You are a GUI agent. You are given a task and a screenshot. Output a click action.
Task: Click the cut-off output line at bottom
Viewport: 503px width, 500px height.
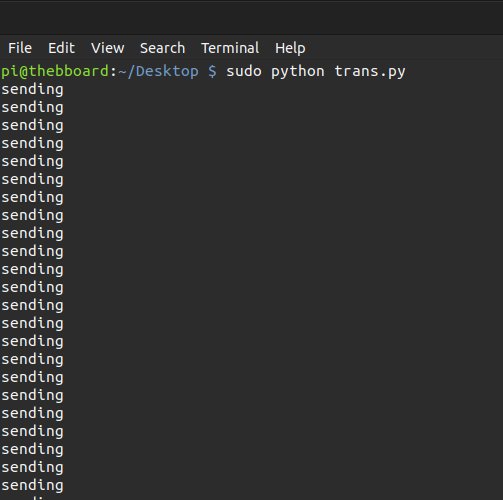(x=32, y=498)
